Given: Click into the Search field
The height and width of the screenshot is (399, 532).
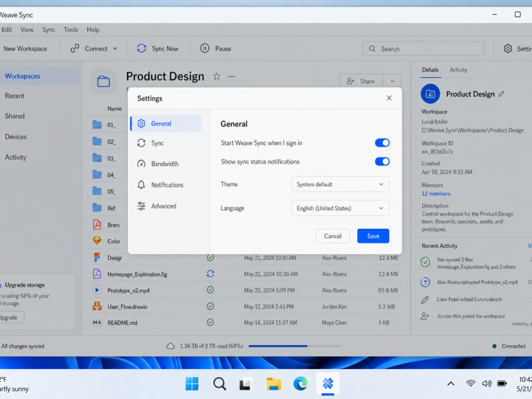Looking at the screenshot, I should coord(424,49).
